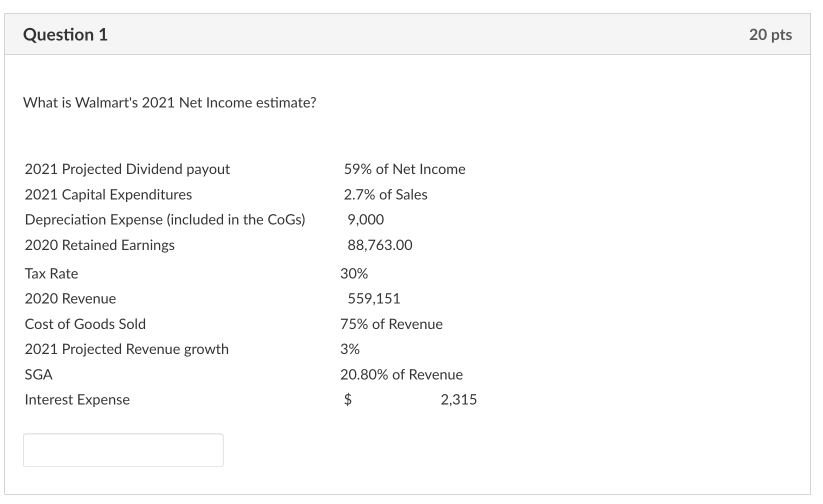Click the SGA 20.80% of Revenue value
This screenshot has width=823, height=504.
(x=401, y=374)
